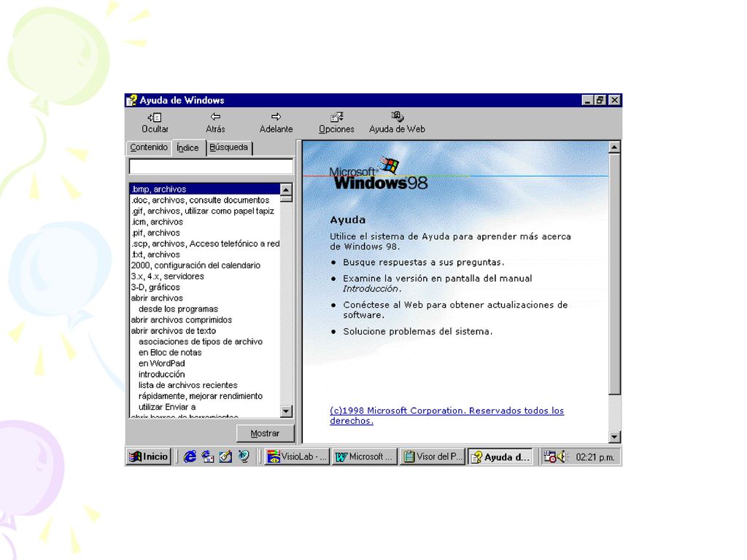Switch to Microsoft Word taskbar window
747x560 pixels.
pyautogui.click(x=365, y=456)
